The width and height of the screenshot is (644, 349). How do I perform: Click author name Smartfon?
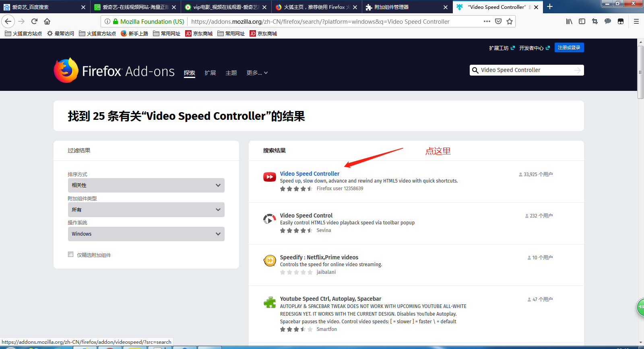pos(326,329)
